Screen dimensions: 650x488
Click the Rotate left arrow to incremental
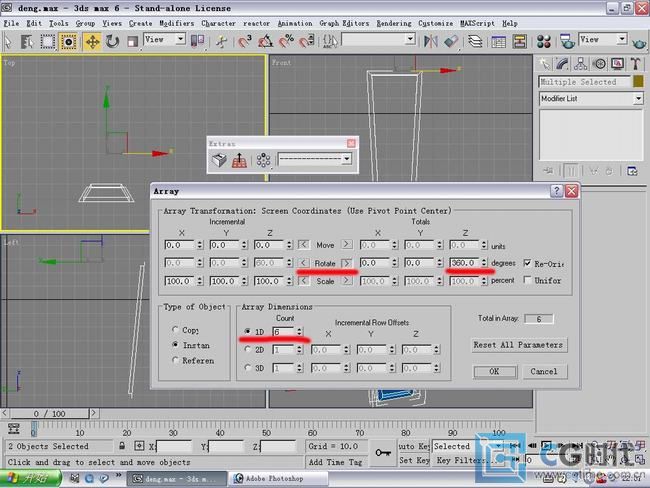pyautogui.click(x=303, y=263)
